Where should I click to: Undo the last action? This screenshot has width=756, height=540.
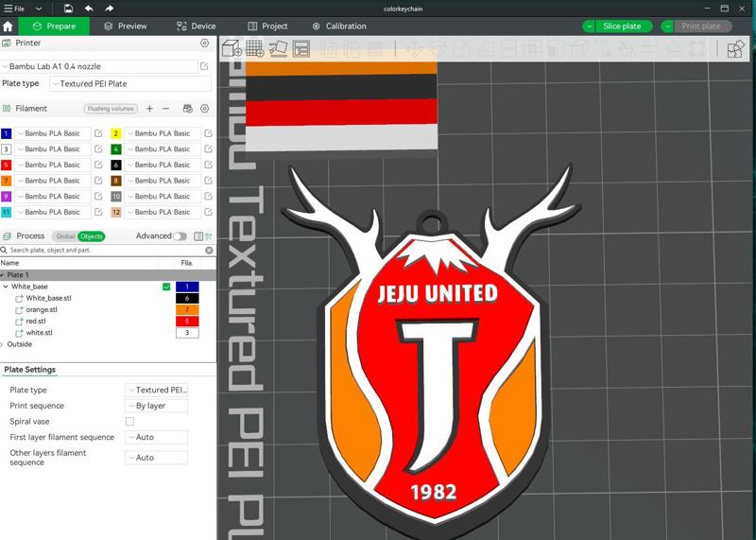[x=89, y=9]
